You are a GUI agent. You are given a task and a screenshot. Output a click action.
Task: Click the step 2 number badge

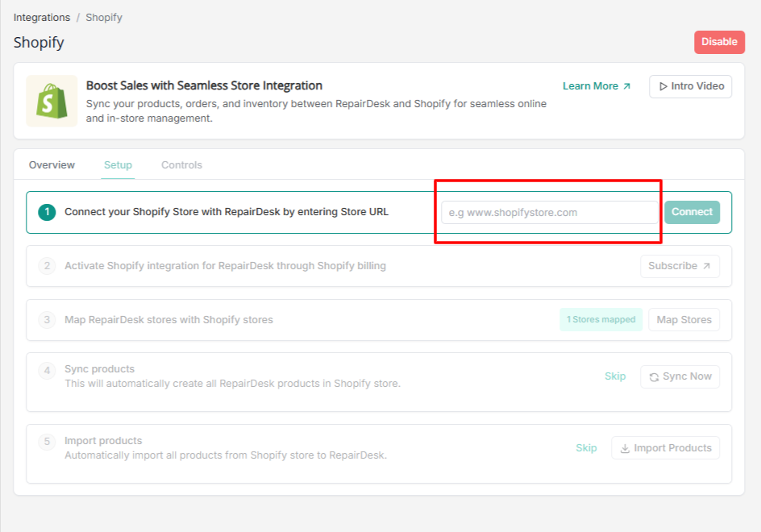point(47,266)
